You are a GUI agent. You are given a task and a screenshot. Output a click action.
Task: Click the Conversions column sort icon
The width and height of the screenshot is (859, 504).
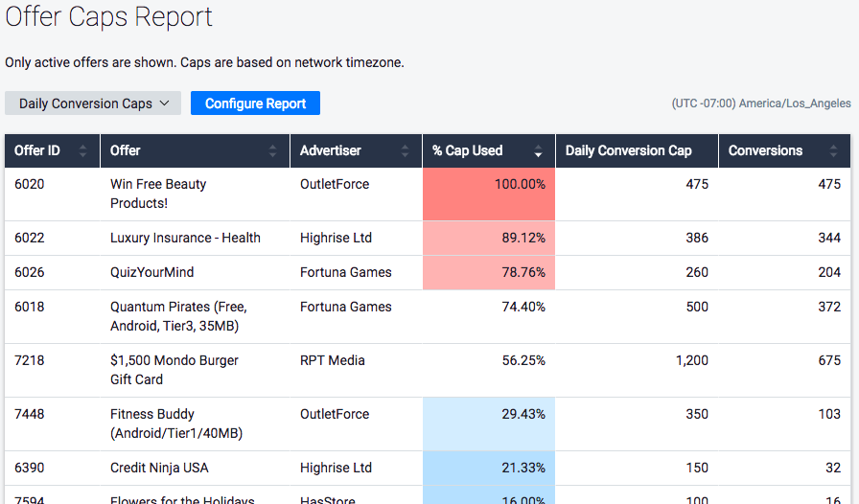[x=831, y=151]
